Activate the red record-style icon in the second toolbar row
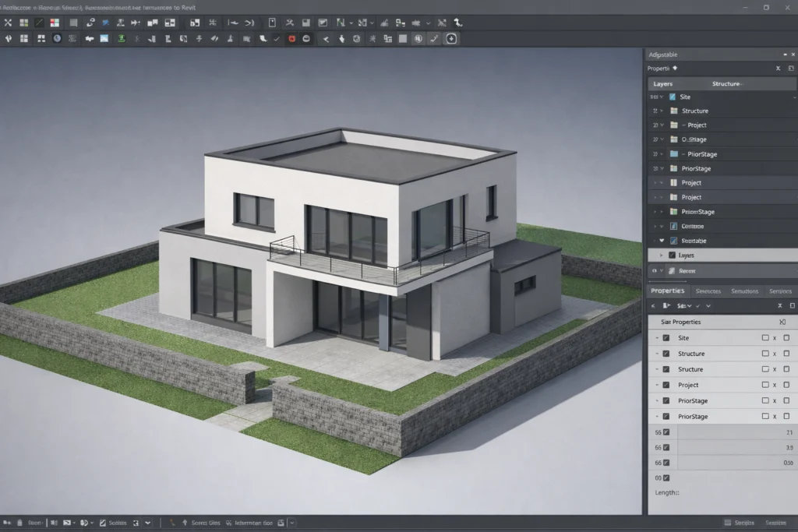Image resolution: width=798 pixels, height=532 pixels. click(x=291, y=38)
